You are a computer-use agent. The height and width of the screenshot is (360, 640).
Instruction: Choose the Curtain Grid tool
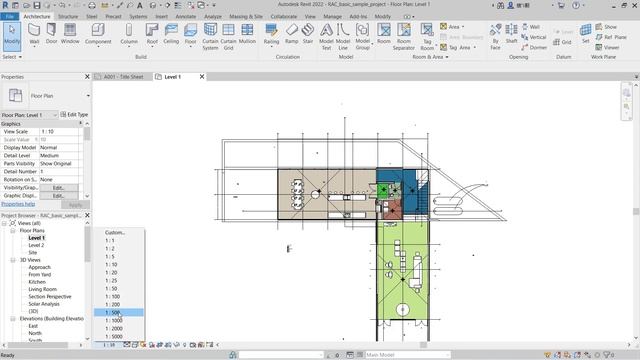pyautogui.click(x=228, y=37)
